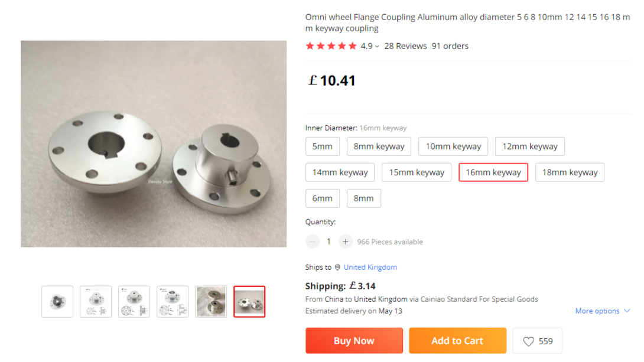Click the main product image
This screenshot has width=644, height=362.
[154, 144]
